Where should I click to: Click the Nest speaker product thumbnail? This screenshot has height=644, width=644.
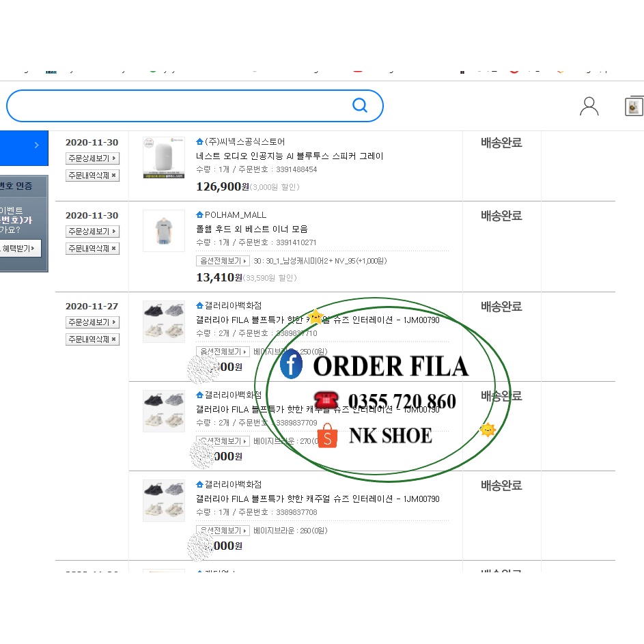[164, 157]
